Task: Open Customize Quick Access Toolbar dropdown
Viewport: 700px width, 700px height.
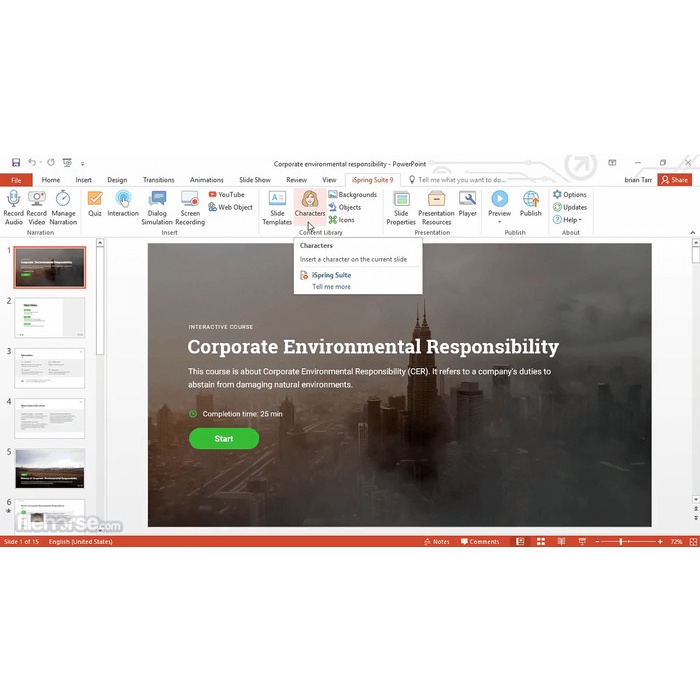Action: pyautogui.click(x=82, y=163)
